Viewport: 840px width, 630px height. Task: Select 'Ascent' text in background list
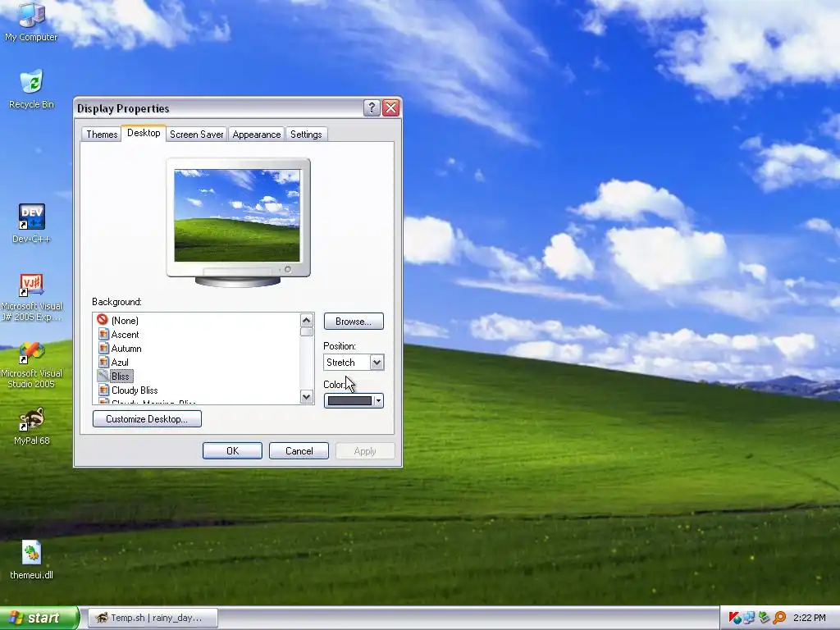(x=125, y=335)
